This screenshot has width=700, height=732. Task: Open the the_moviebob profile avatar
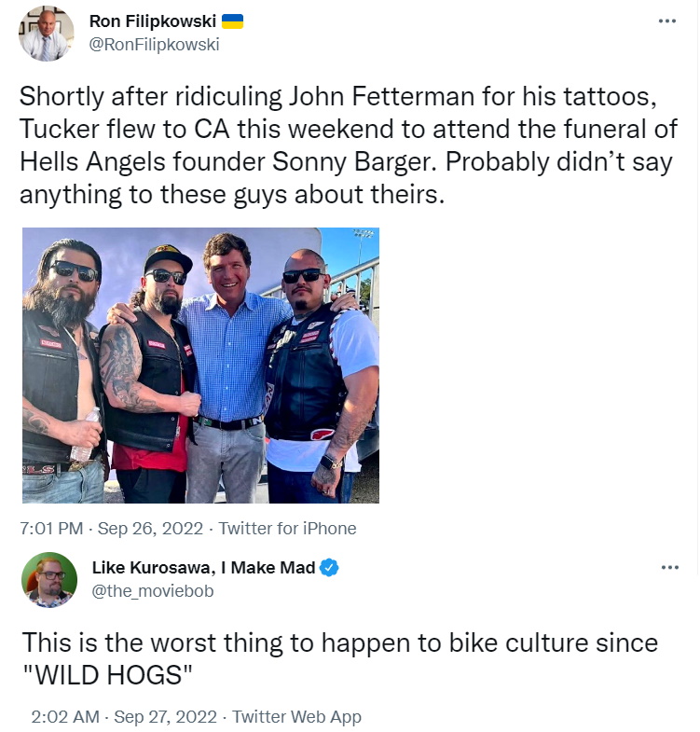coord(48,579)
